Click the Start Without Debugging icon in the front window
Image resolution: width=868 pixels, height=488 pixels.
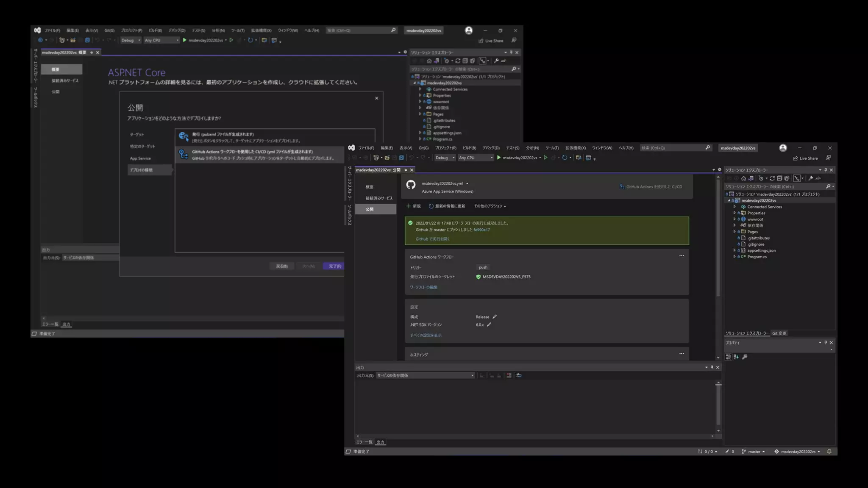tap(546, 158)
